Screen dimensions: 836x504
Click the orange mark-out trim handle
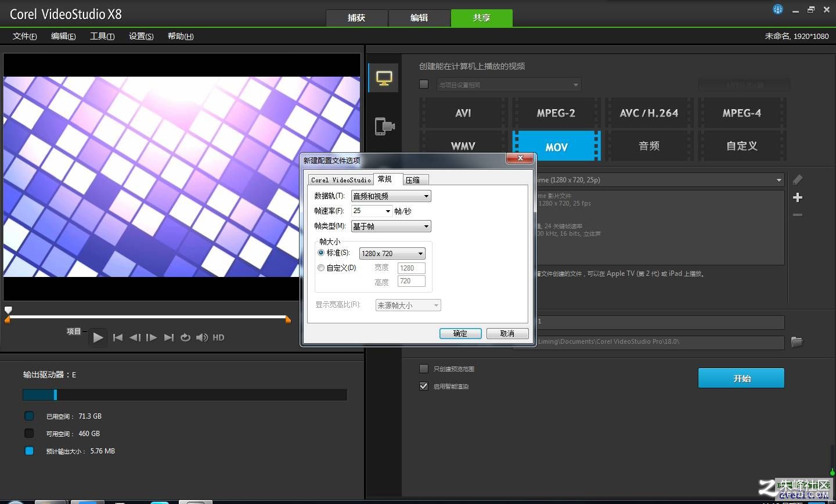pyautogui.click(x=288, y=319)
